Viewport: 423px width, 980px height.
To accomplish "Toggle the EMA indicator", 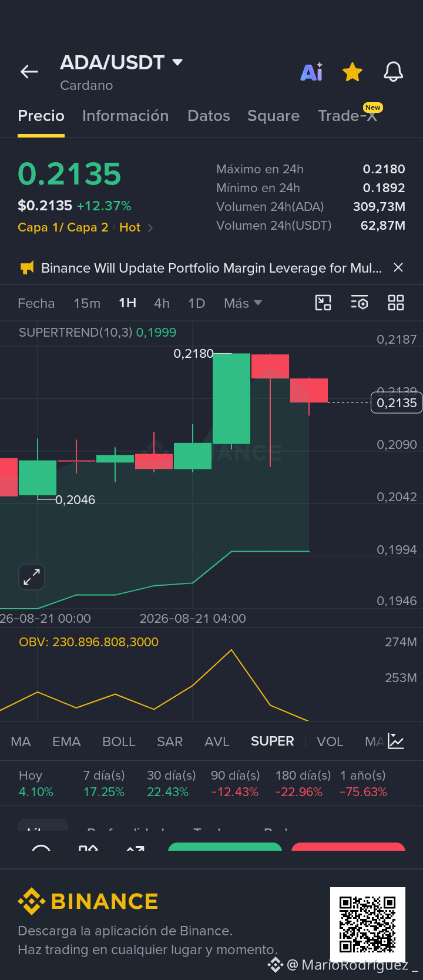I will (x=66, y=741).
